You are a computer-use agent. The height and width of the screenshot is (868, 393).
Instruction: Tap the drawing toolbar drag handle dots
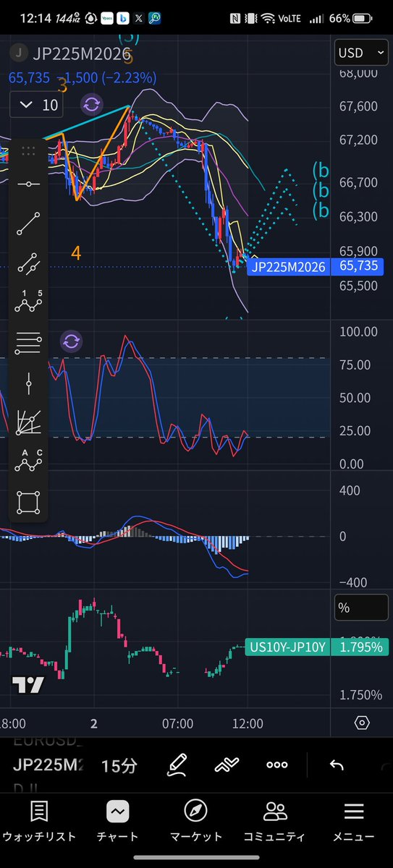(x=29, y=150)
